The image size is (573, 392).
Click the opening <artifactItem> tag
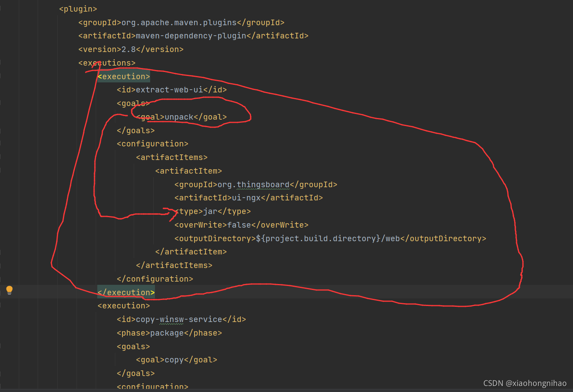coord(189,171)
